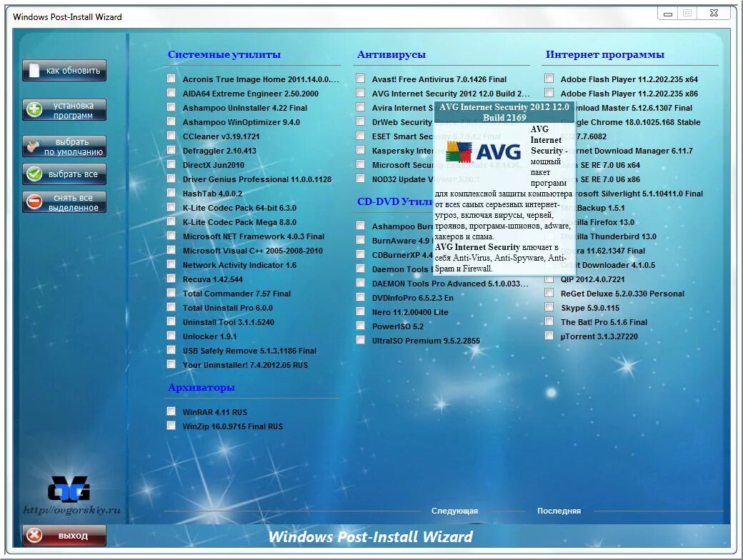Viewport: 743px width, 560px height.
Task: Check K-Lite Codec Pack Mega checkbox
Action: 171,221
